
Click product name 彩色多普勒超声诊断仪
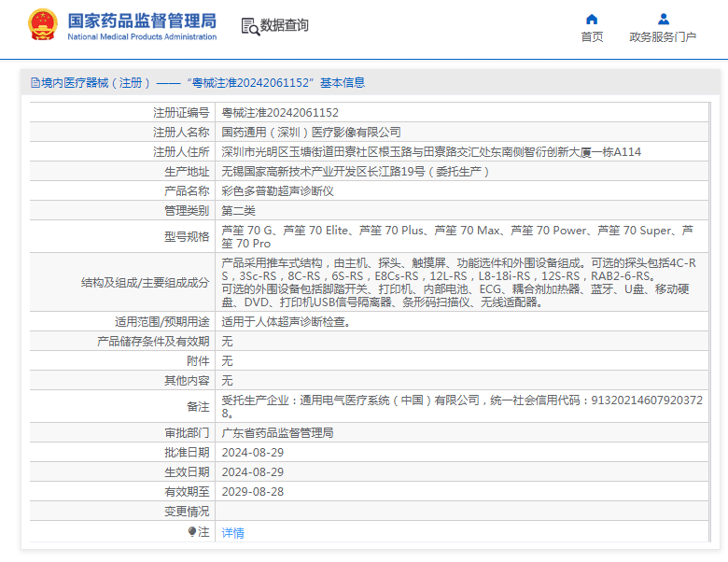pos(277,190)
